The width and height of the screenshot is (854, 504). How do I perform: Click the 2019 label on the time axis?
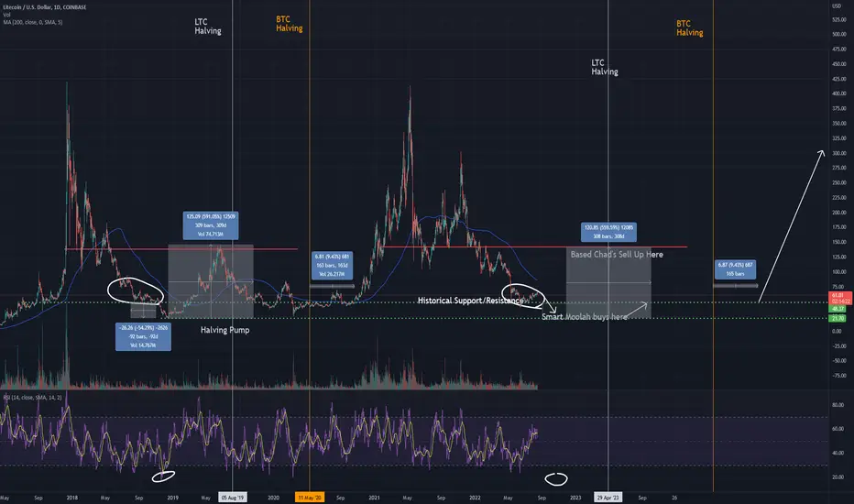click(172, 498)
